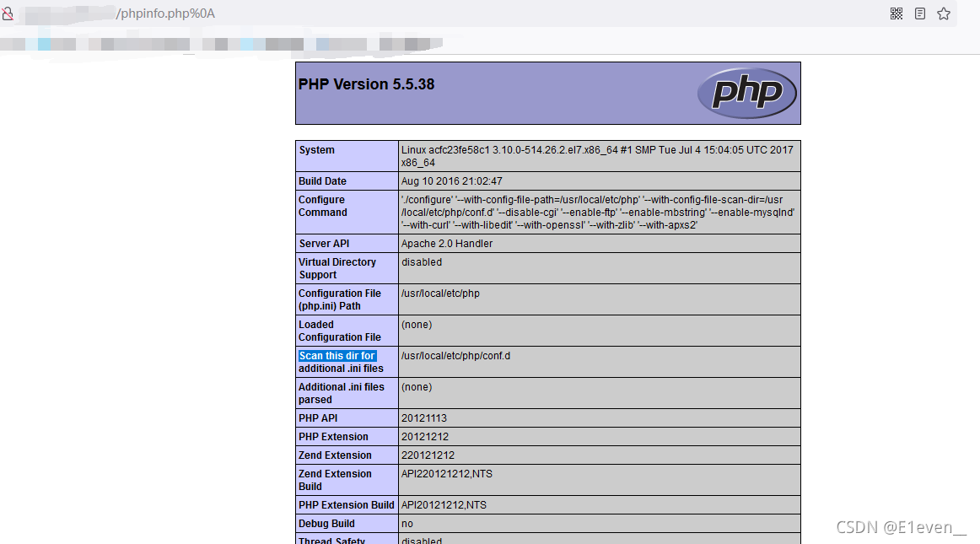Select the no value for Debug Build

click(x=407, y=525)
